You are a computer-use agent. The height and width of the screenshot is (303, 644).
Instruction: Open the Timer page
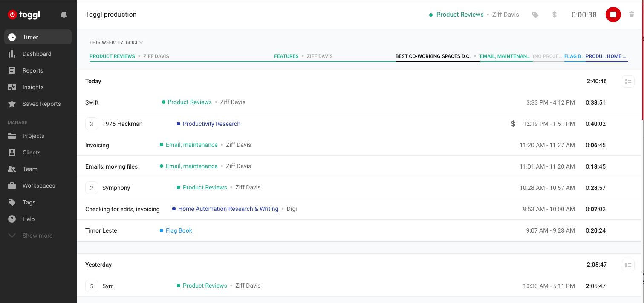click(x=38, y=37)
